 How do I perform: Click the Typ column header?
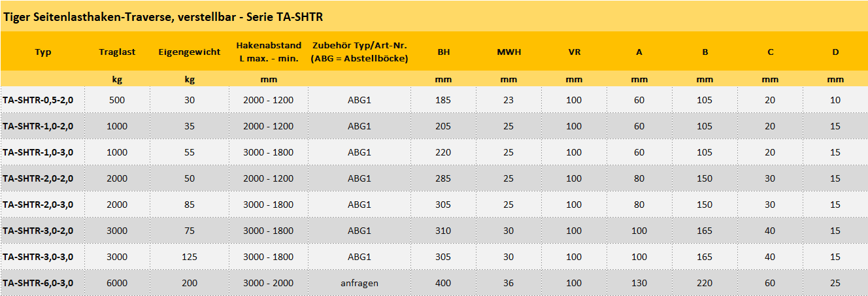coord(43,52)
